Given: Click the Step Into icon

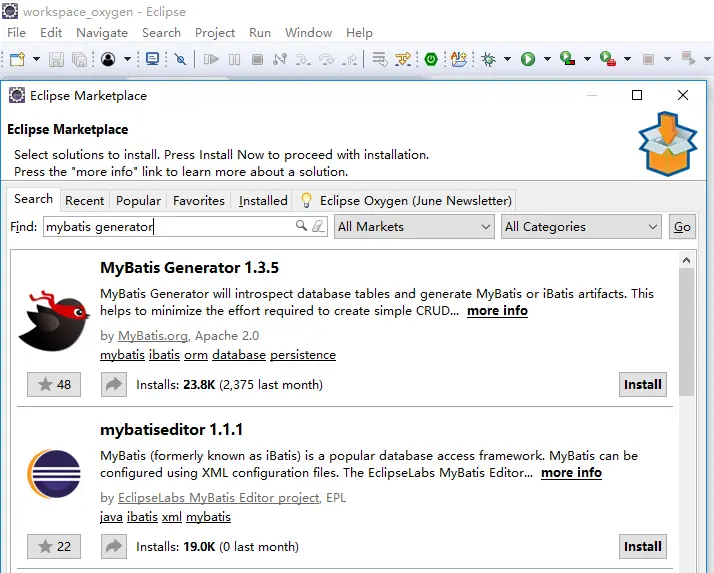Looking at the screenshot, I should (303, 59).
